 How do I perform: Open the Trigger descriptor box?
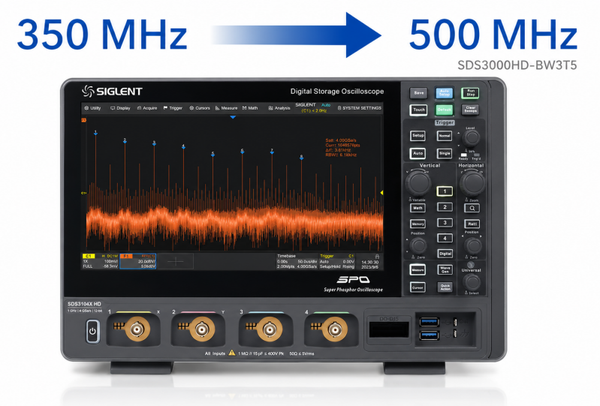(338, 261)
